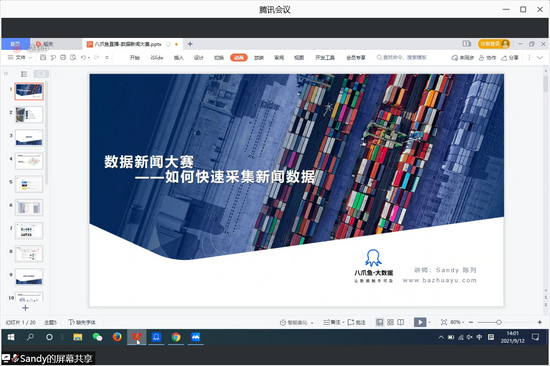The height and width of the screenshot is (366, 550).
Task: Open the print preview icon beside Print
Action: tap(73, 57)
